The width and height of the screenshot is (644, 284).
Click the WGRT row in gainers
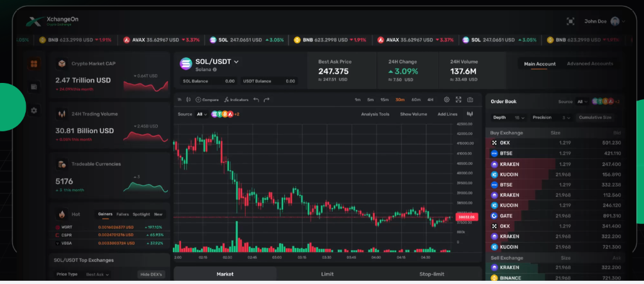click(x=109, y=227)
